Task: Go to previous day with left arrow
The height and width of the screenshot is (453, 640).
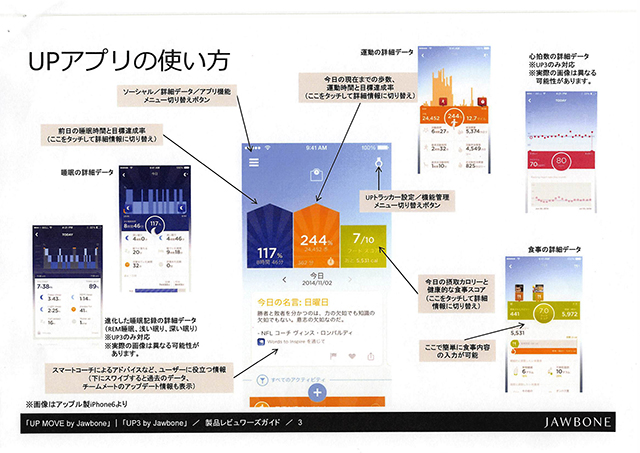Action: (284, 280)
